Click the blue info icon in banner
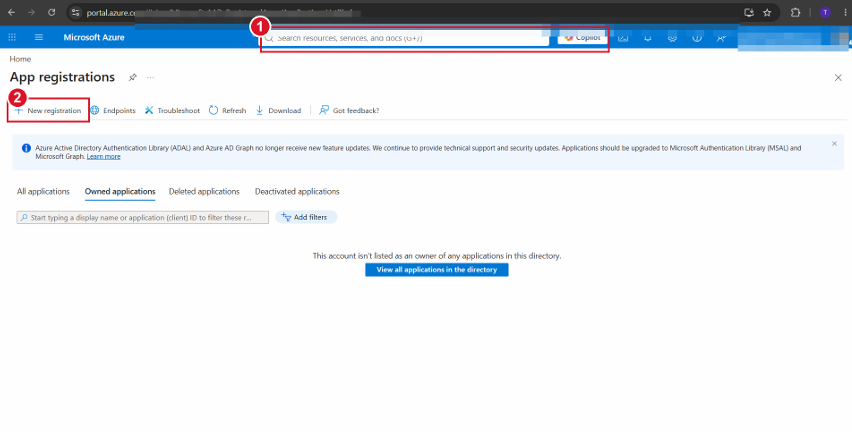Image resolution: width=852 pixels, height=432 pixels. (26, 148)
